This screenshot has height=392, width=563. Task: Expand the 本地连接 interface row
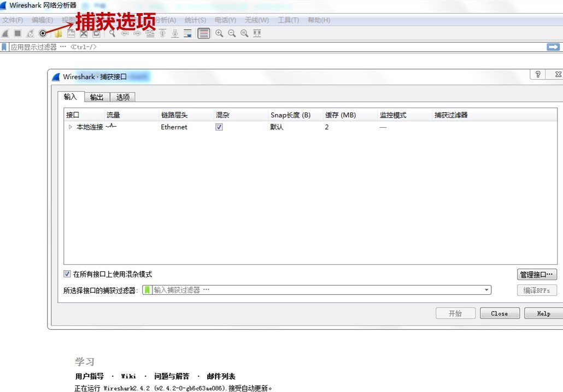pyautogui.click(x=71, y=127)
